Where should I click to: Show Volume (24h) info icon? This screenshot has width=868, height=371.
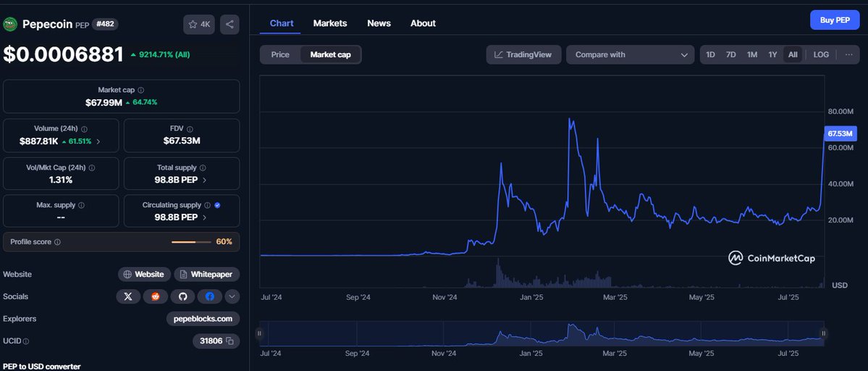click(84, 128)
